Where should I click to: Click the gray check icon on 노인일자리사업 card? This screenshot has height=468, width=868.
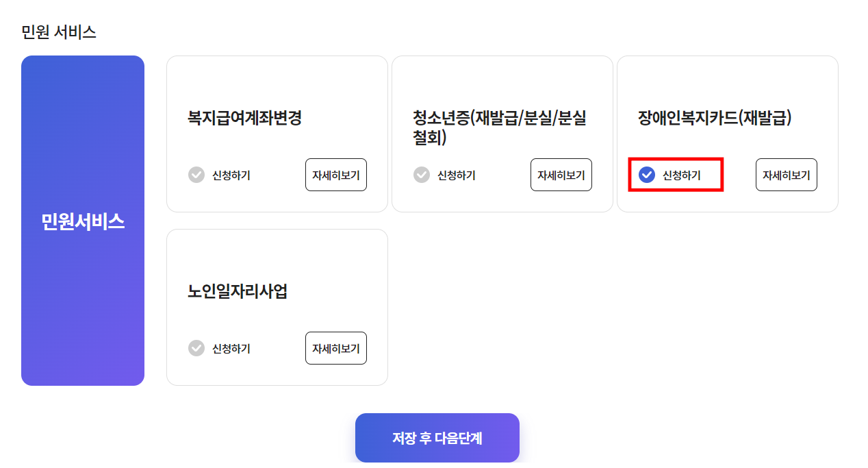(197, 348)
